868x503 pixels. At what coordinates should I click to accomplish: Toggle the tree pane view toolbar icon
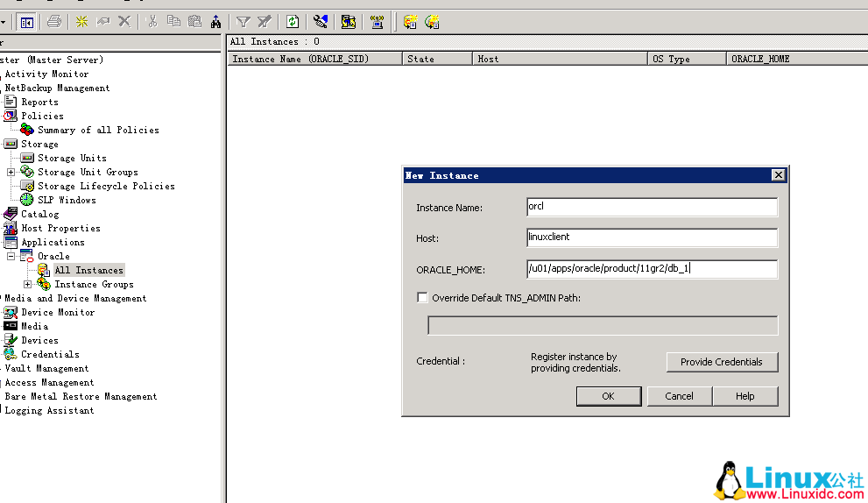click(26, 22)
